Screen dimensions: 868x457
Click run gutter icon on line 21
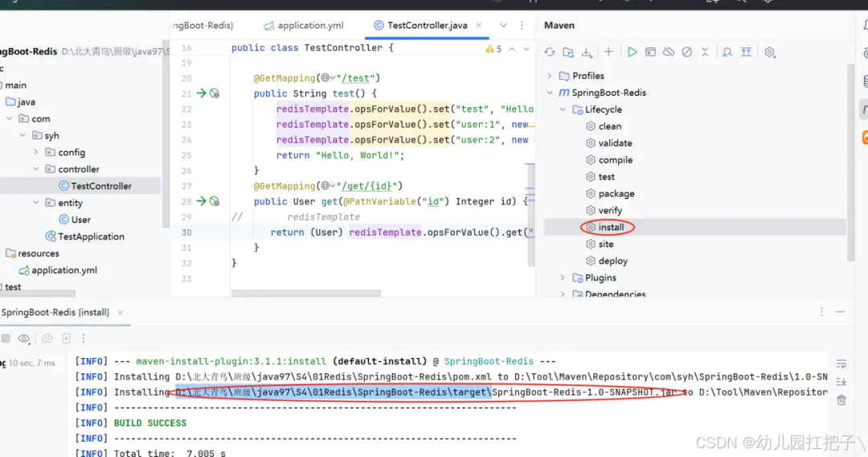point(201,93)
